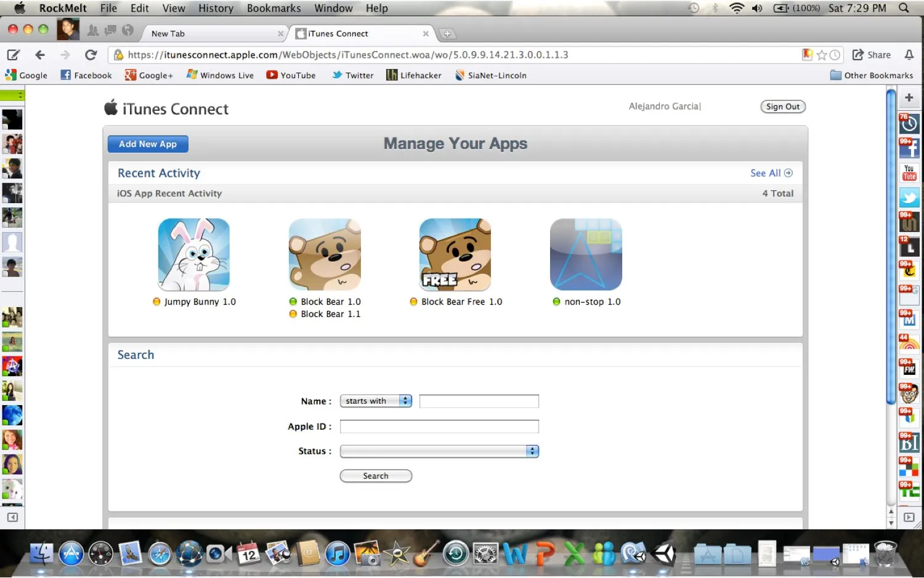Collapse the friends sidebar with the bottom arrow
The width and height of the screenshot is (924, 578).
(x=14, y=517)
